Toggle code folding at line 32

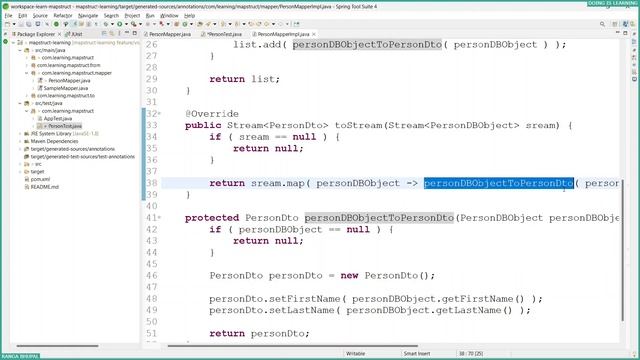(x=160, y=114)
